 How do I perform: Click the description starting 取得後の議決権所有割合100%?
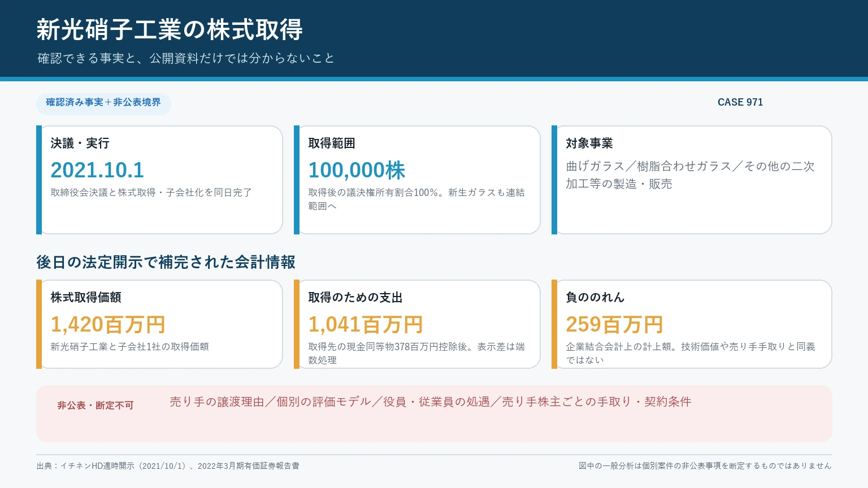pos(416,199)
